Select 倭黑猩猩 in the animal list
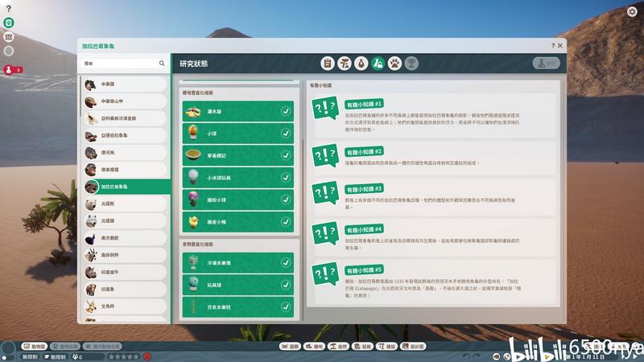The height and width of the screenshot is (362, 644). (125, 170)
